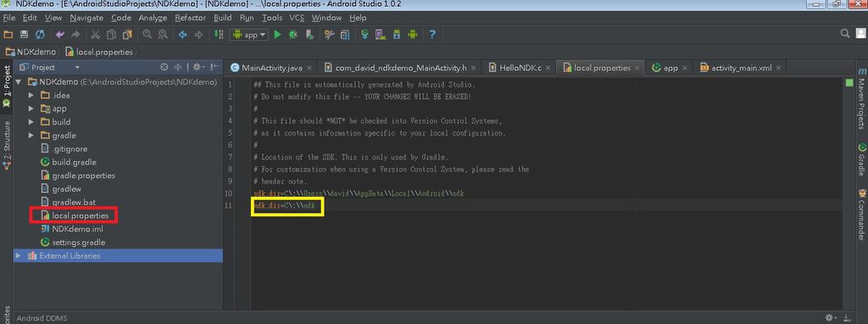
Task: Open the Maven Projects side panel
Action: (862, 98)
